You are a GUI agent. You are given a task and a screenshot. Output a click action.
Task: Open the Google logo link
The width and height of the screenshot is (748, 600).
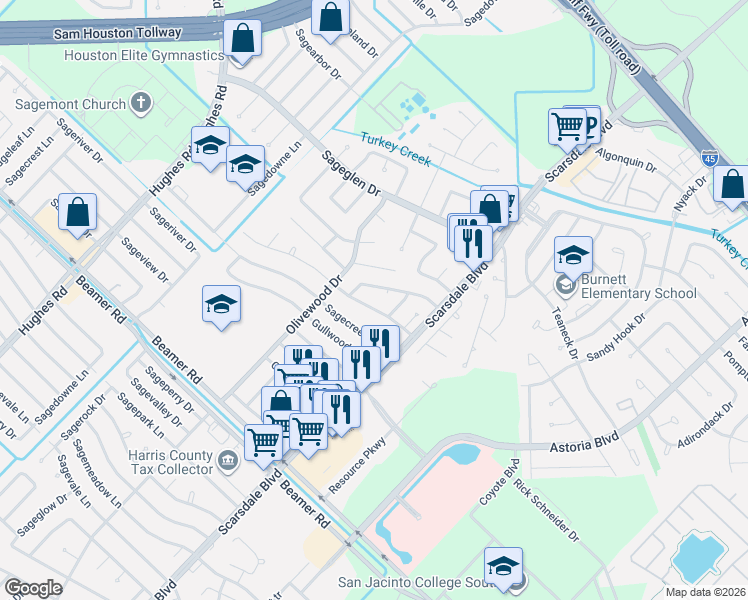(x=33, y=588)
